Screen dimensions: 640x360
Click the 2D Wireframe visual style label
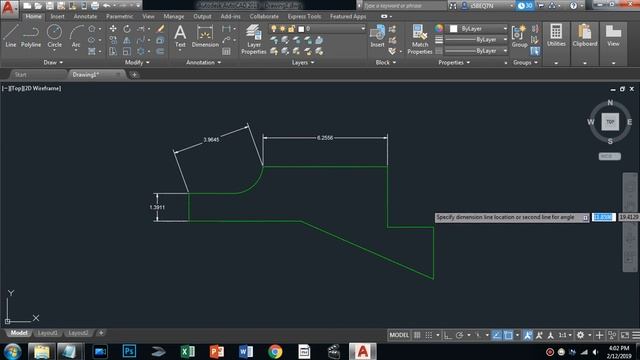(43, 88)
